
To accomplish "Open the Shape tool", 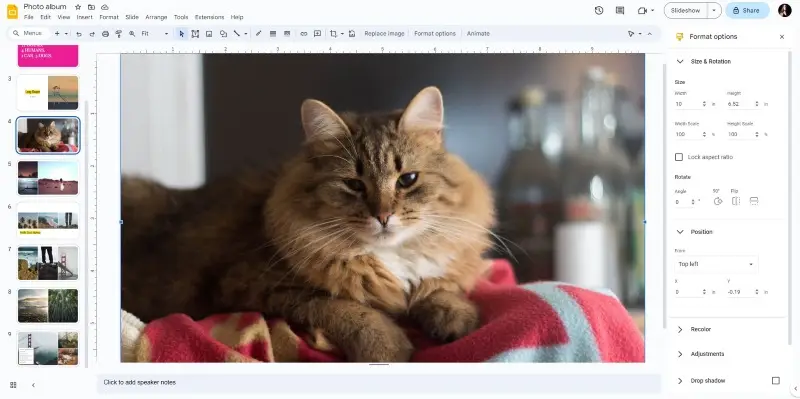I will click(x=223, y=34).
